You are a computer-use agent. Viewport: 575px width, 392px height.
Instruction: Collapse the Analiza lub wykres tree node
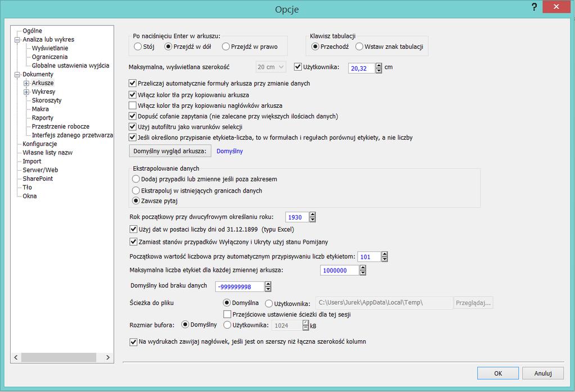17,39
